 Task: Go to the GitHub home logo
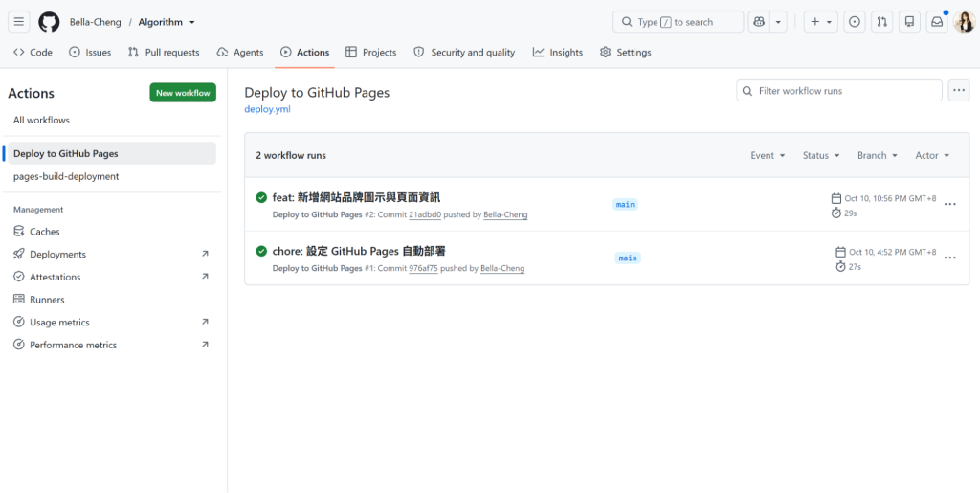point(49,22)
